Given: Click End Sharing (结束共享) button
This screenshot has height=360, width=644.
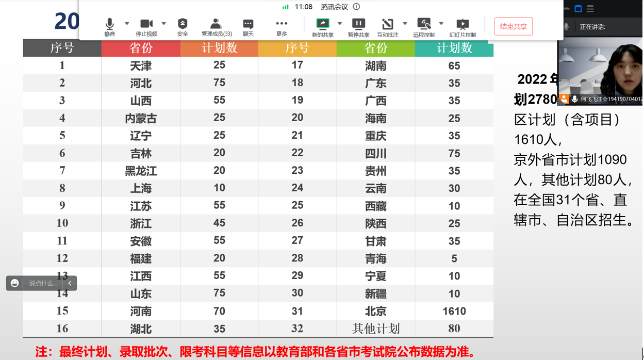Looking at the screenshot, I should tap(513, 26).
